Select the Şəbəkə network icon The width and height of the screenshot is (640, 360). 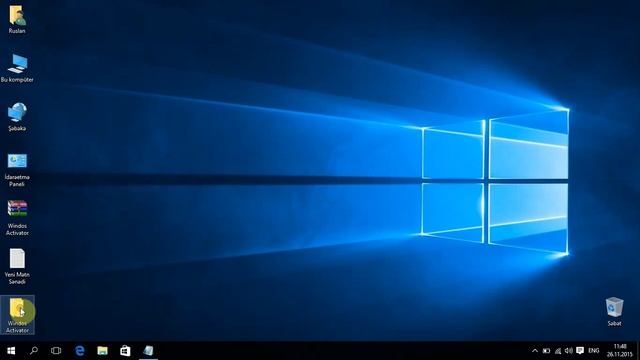[17, 116]
